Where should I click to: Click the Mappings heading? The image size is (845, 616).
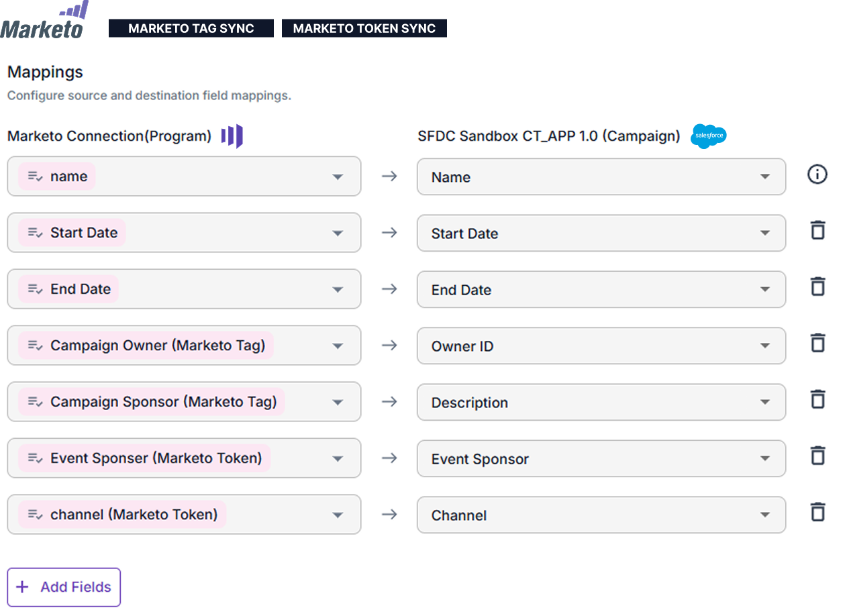[x=45, y=72]
